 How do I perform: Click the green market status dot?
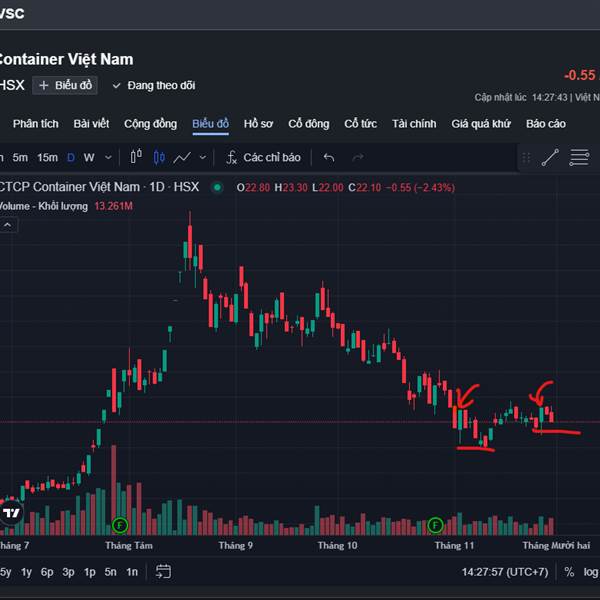coord(217,188)
